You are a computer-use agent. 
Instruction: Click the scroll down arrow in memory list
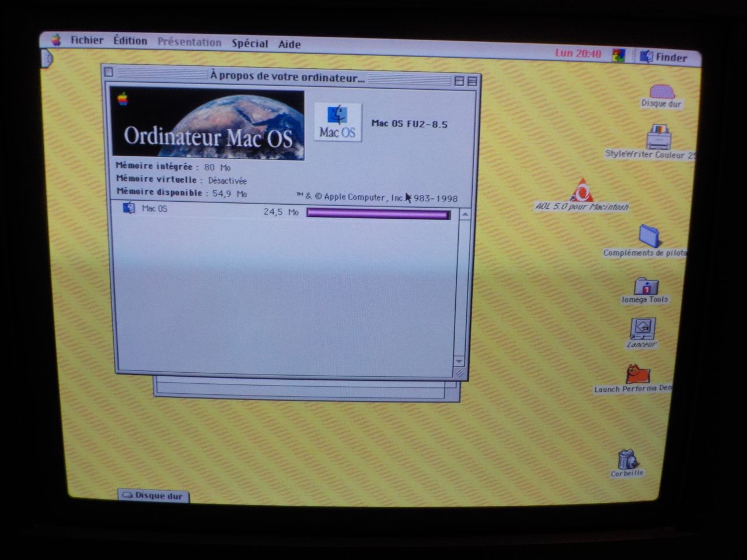(x=459, y=361)
